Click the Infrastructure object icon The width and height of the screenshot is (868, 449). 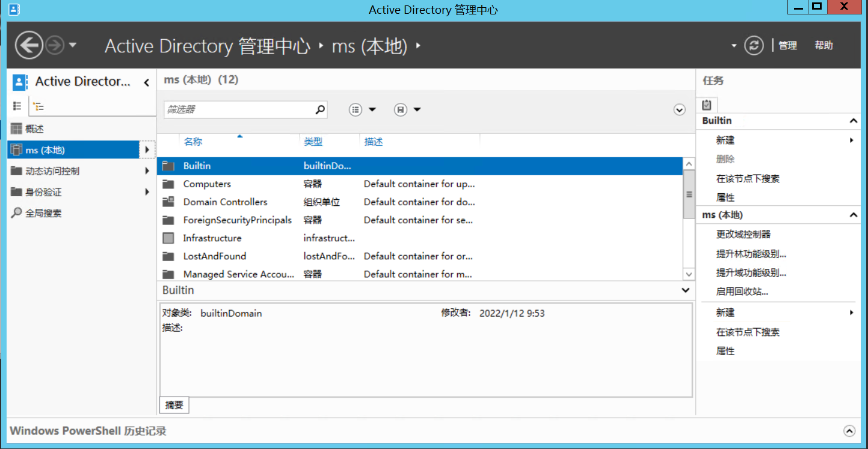pos(168,238)
